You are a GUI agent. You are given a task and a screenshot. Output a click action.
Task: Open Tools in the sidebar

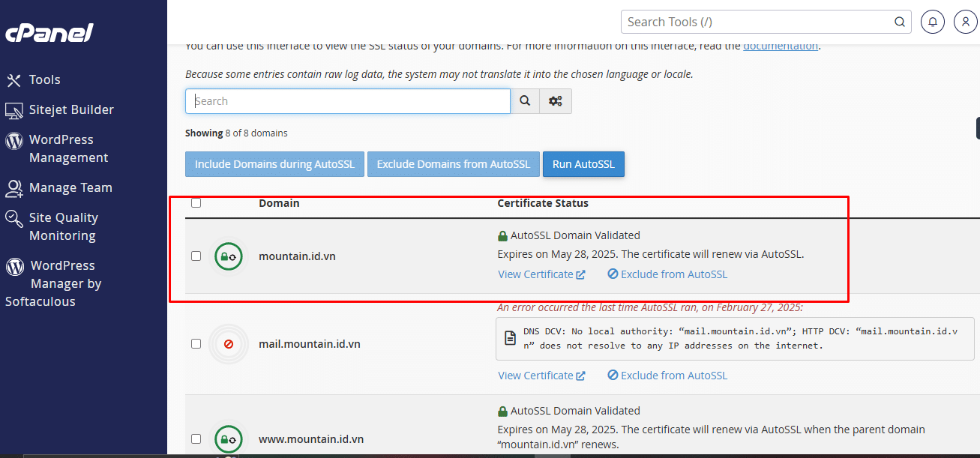pos(44,79)
